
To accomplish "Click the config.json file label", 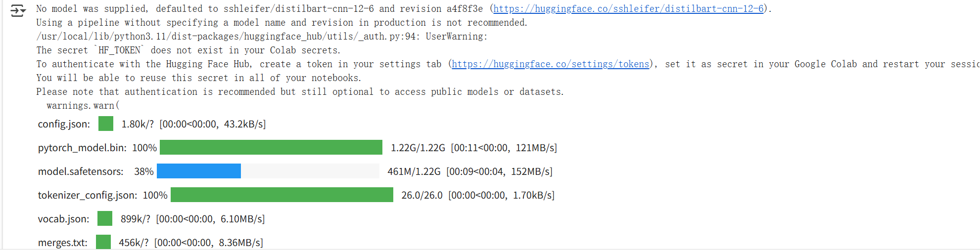I will (64, 124).
